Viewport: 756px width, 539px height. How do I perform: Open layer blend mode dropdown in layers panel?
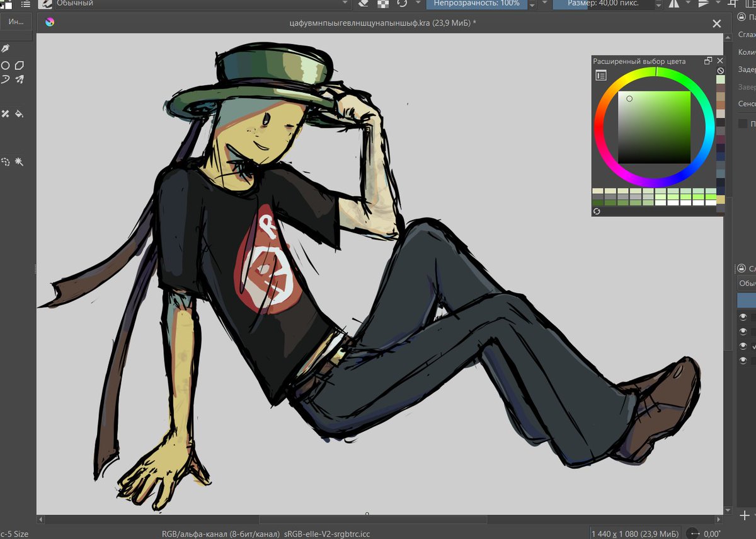point(747,283)
